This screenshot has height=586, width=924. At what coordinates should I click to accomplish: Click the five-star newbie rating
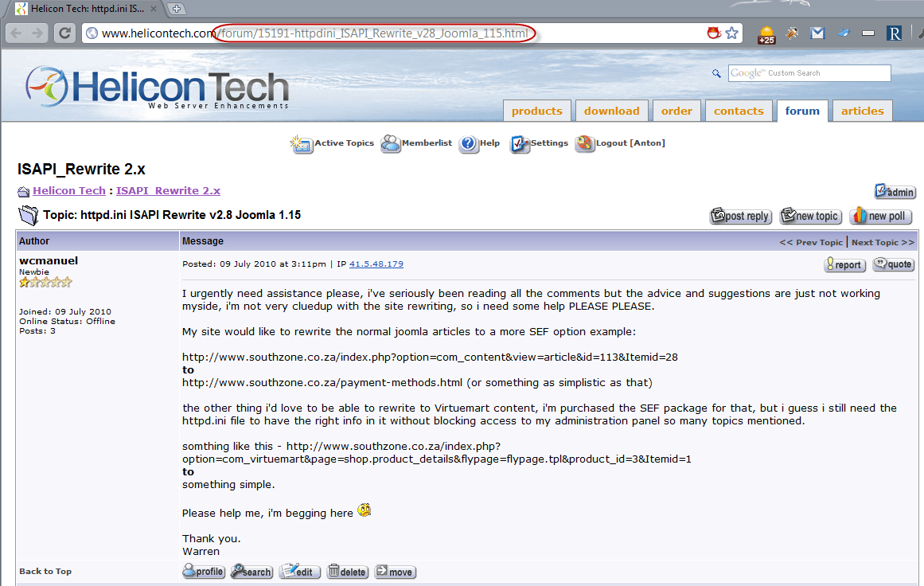click(x=45, y=283)
